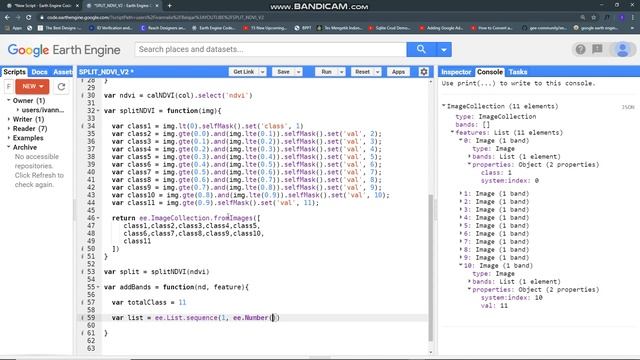Bookmark page with star icon
Viewport: 640px width, 360px height.
point(594,18)
